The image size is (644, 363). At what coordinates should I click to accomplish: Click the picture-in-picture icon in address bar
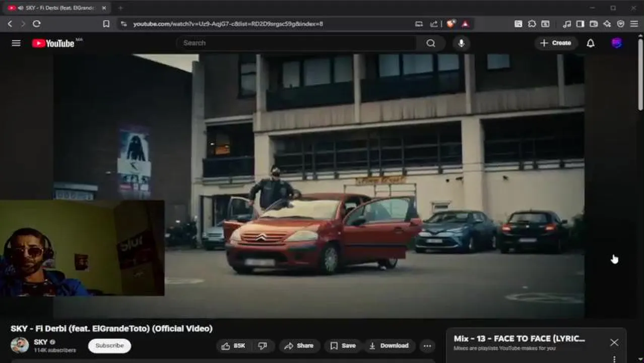coord(419,24)
